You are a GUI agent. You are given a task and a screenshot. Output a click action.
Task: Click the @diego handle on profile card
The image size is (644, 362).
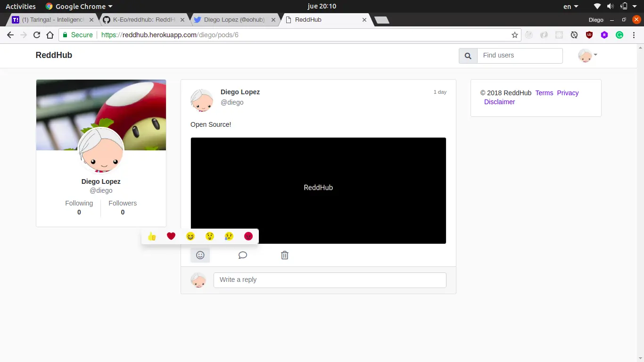pyautogui.click(x=101, y=190)
